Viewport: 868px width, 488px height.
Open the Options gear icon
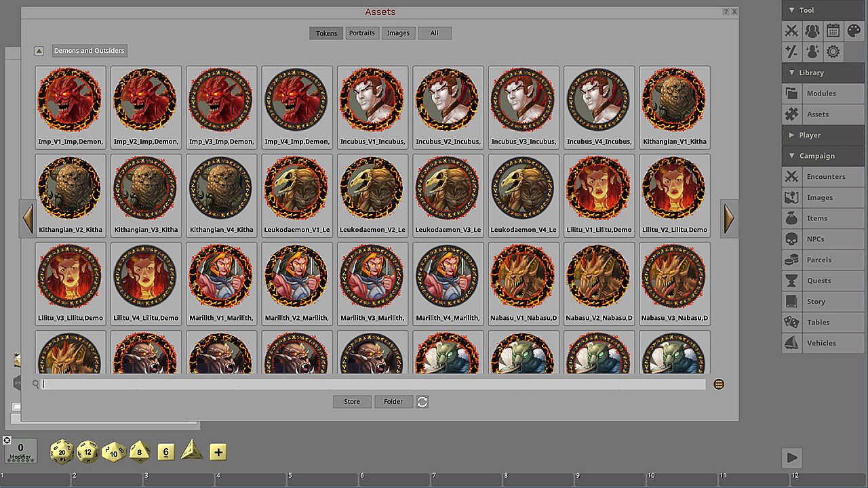(833, 52)
